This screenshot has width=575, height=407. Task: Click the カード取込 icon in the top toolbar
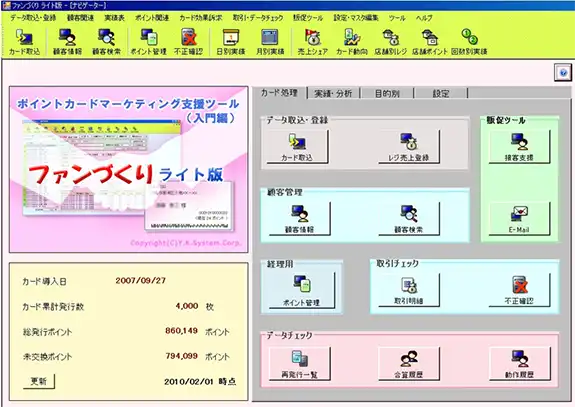(x=24, y=42)
